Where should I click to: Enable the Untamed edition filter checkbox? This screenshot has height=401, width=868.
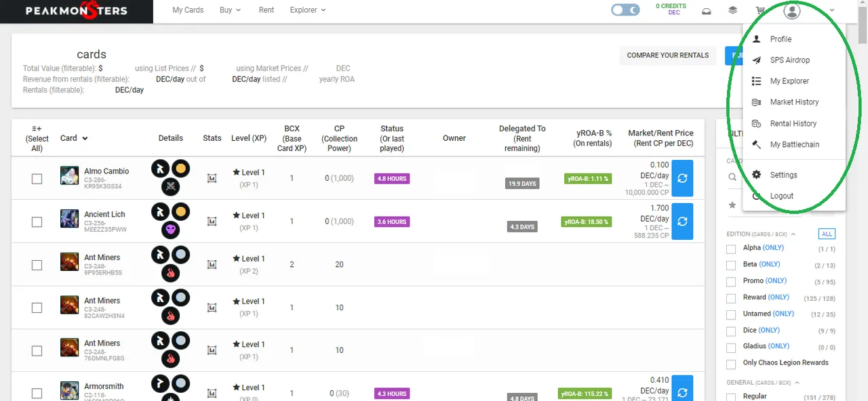click(x=731, y=315)
